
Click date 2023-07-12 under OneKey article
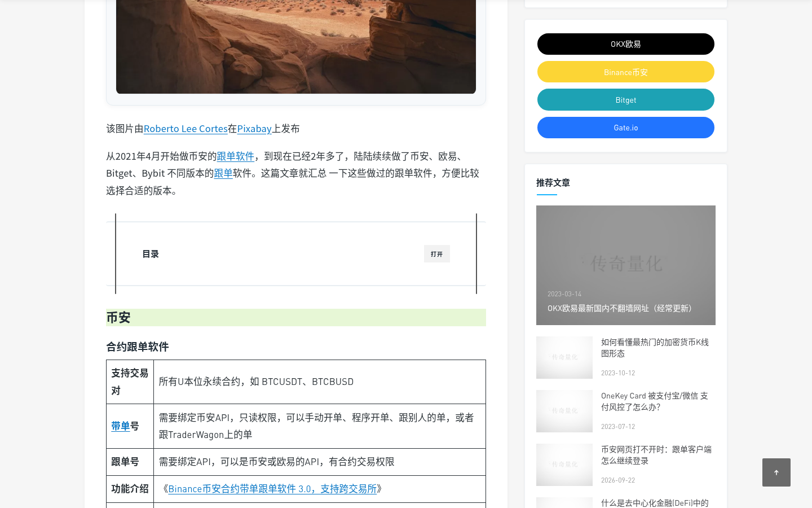618,427
